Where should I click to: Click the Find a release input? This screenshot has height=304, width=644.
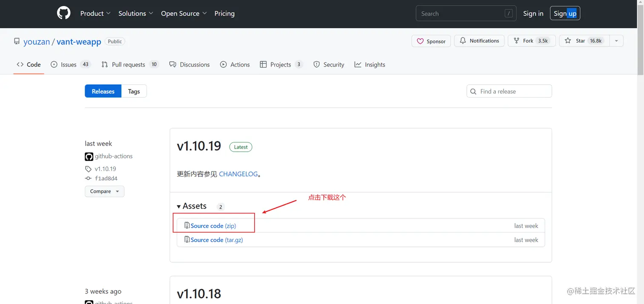[x=509, y=91]
